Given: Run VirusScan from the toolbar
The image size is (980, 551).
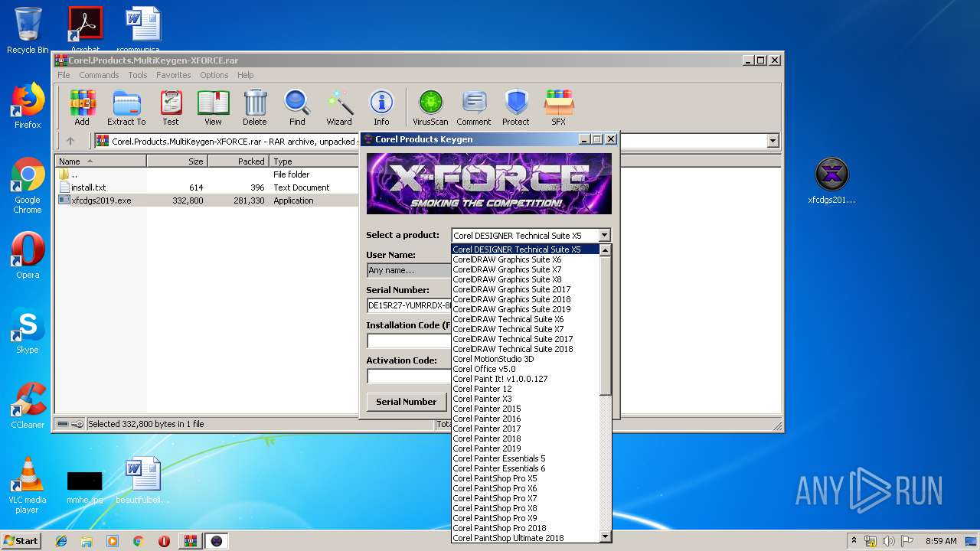Looking at the screenshot, I should (x=430, y=107).
